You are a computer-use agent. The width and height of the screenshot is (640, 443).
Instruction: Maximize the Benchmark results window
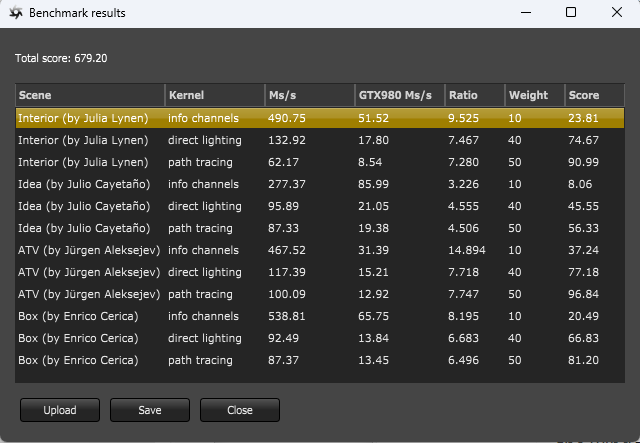coord(571,13)
